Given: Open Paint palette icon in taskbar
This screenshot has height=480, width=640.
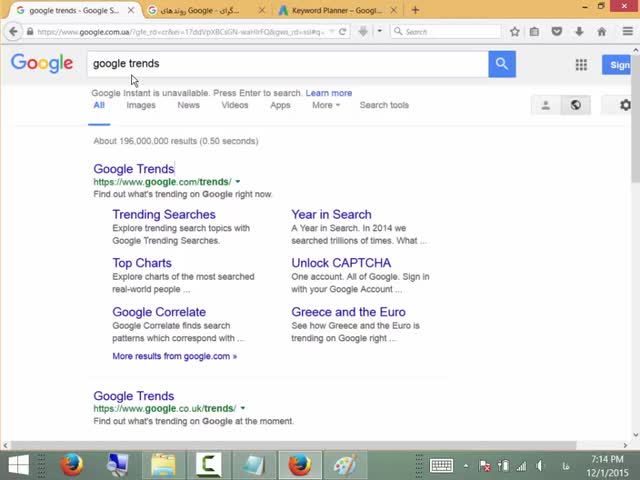Looking at the screenshot, I should pos(345,465).
